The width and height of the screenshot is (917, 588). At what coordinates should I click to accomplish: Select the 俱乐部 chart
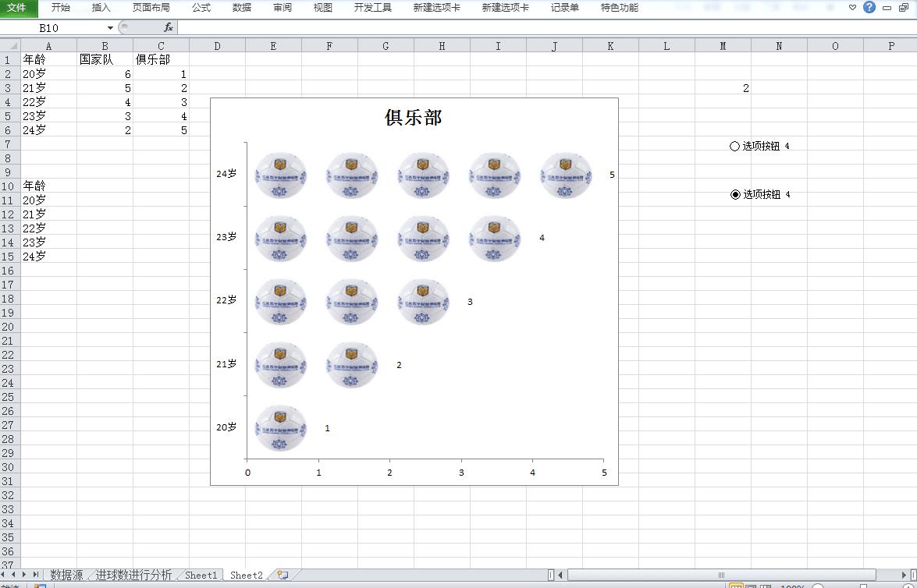414,117
